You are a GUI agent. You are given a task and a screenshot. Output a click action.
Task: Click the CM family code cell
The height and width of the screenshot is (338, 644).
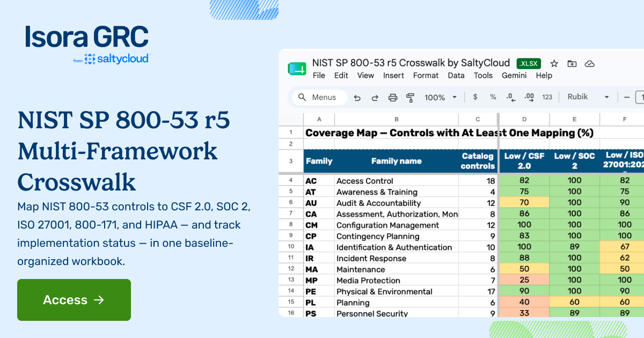(319, 225)
